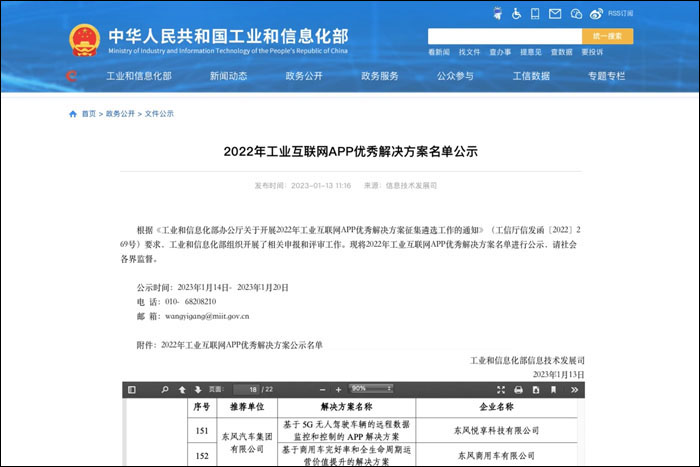The image size is (700, 467).
Task: Select 提意见 below the search box
Action: [x=531, y=52]
